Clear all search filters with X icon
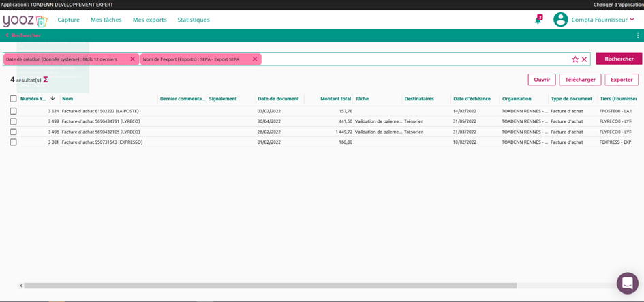Viewport: 644px width, 302px height. [x=585, y=59]
